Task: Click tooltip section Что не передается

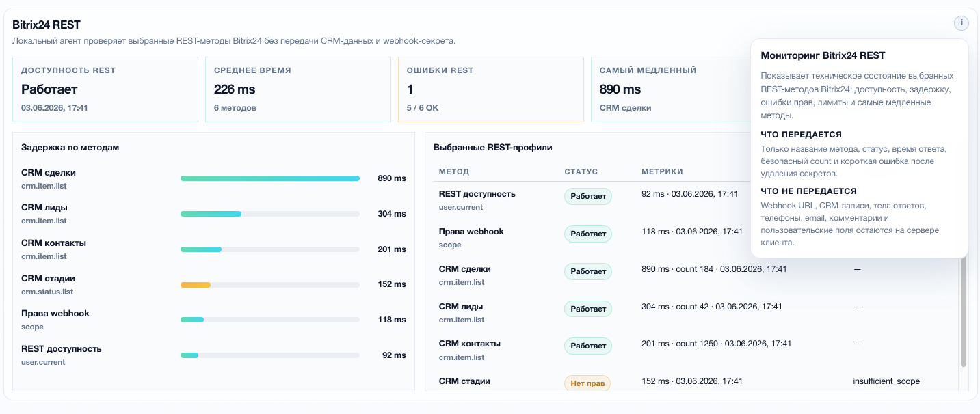Action: (809, 191)
